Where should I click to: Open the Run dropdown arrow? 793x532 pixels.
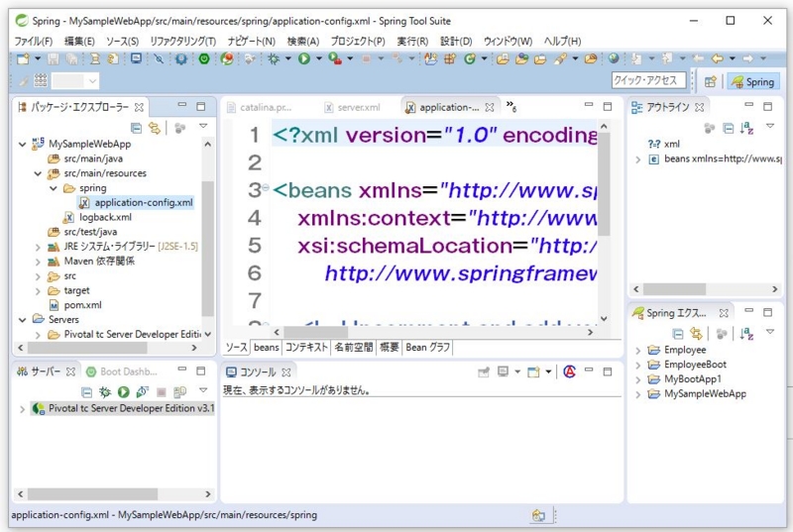click(319, 59)
